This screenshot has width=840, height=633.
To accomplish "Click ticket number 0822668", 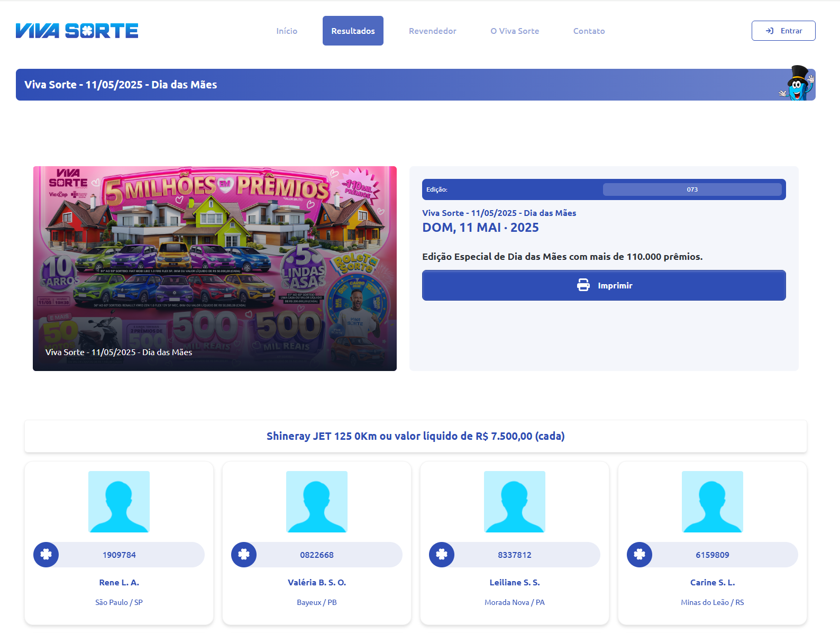I will pyautogui.click(x=317, y=555).
